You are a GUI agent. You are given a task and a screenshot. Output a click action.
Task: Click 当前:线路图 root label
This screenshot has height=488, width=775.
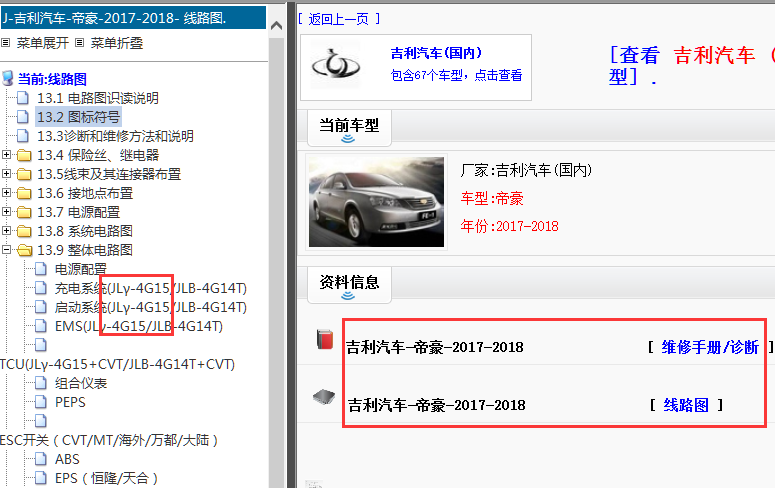tap(52, 79)
